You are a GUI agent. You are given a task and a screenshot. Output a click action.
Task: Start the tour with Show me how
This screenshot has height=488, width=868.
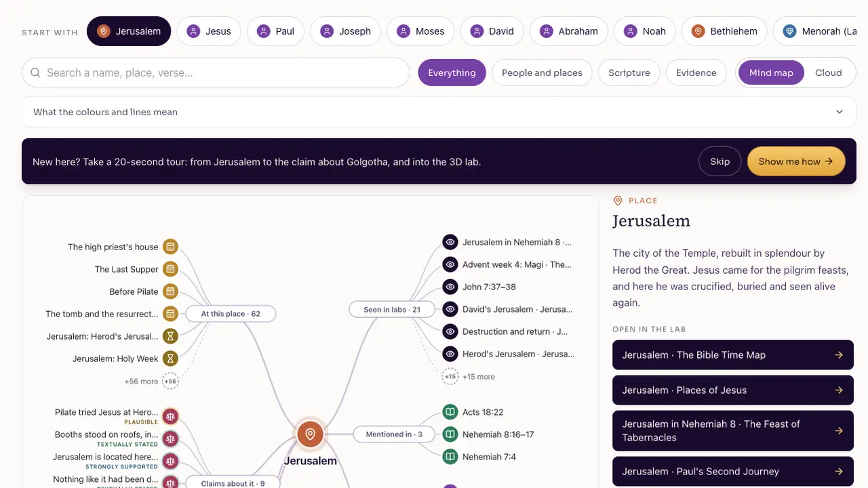tap(796, 161)
